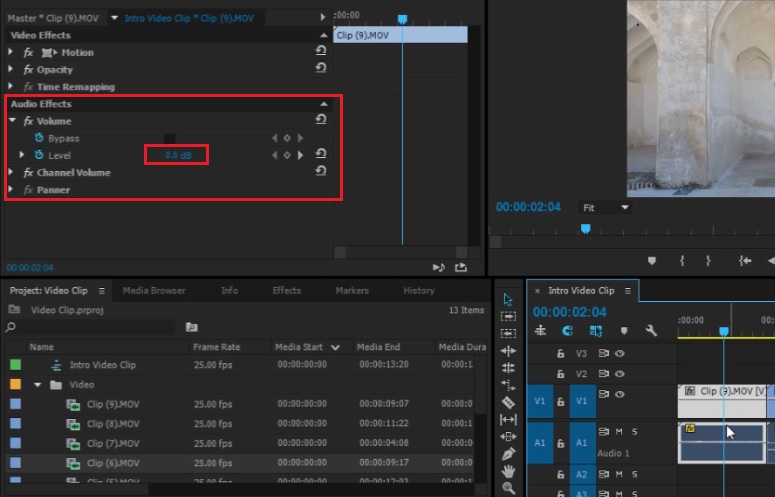
Task: Hide the V2 track output
Action: tap(620, 373)
